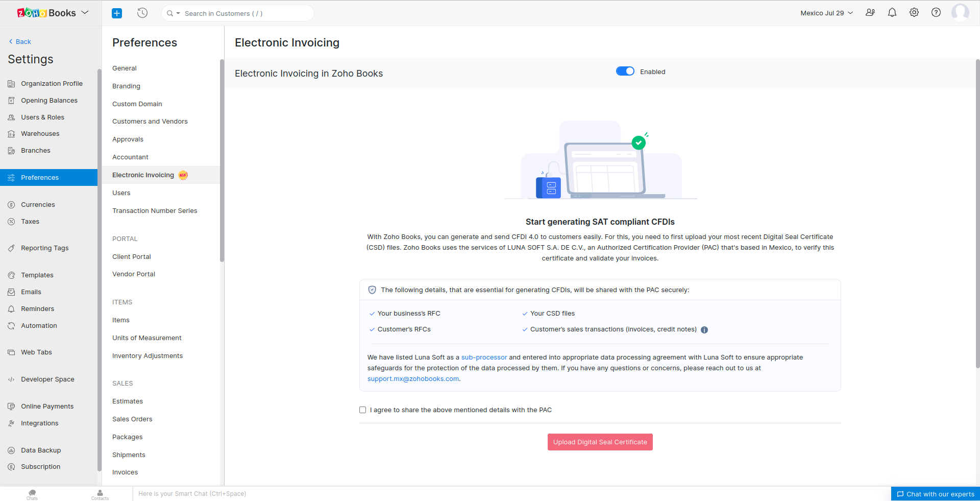
Task: Click Upload Digital Seal Certificate
Action: click(x=600, y=442)
